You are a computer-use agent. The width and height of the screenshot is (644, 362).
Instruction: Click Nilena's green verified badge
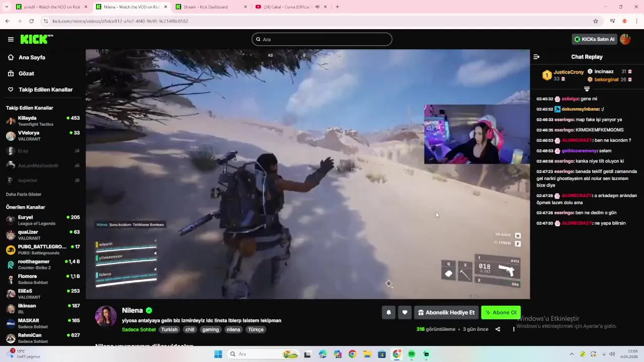[149, 311]
